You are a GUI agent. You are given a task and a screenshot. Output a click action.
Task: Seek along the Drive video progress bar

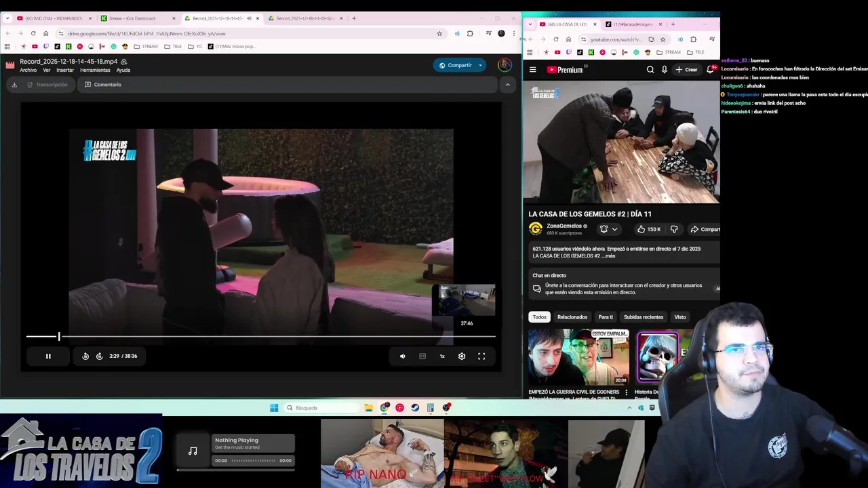coord(261,336)
